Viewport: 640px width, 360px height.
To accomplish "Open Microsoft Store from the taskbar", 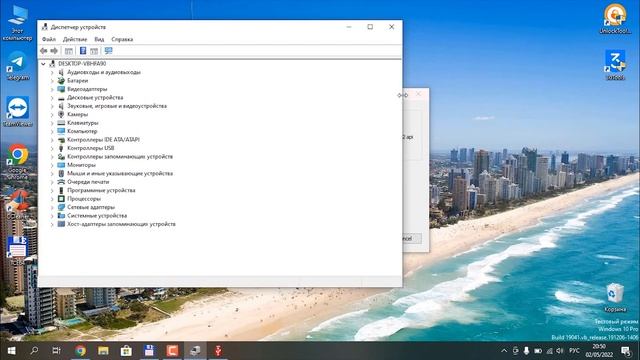I will (126, 351).
